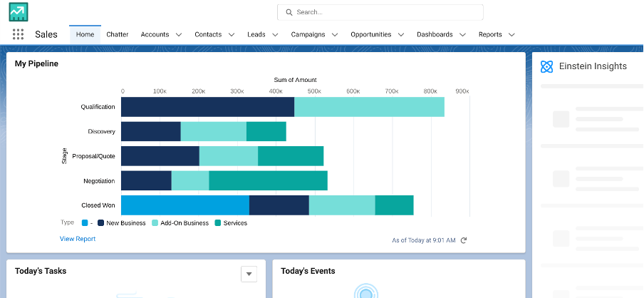Open the Home tab
This screenshot has height=298, width=644.
[x=85, y=34]
